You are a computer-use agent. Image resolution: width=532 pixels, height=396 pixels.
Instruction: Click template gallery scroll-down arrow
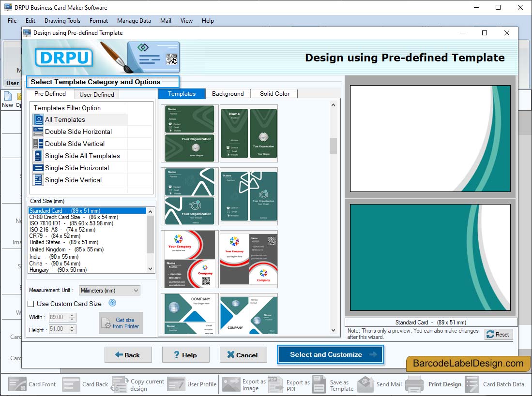click(x=333, y=330)
